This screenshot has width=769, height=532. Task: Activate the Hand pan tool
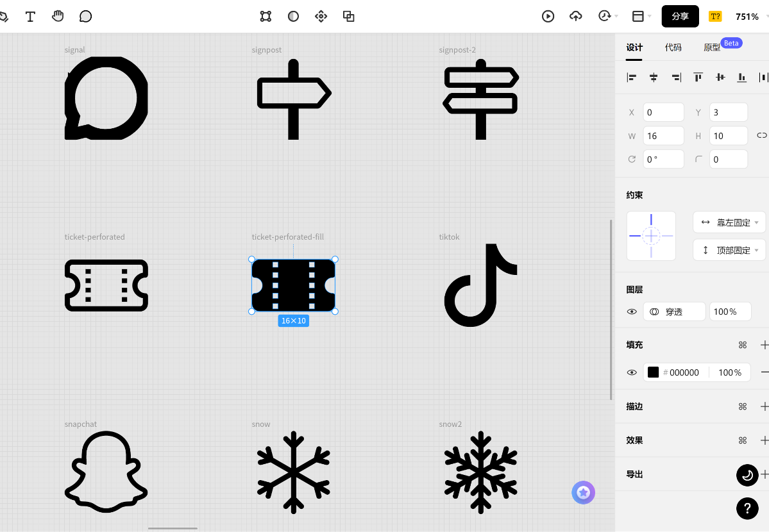coord(58,16)
